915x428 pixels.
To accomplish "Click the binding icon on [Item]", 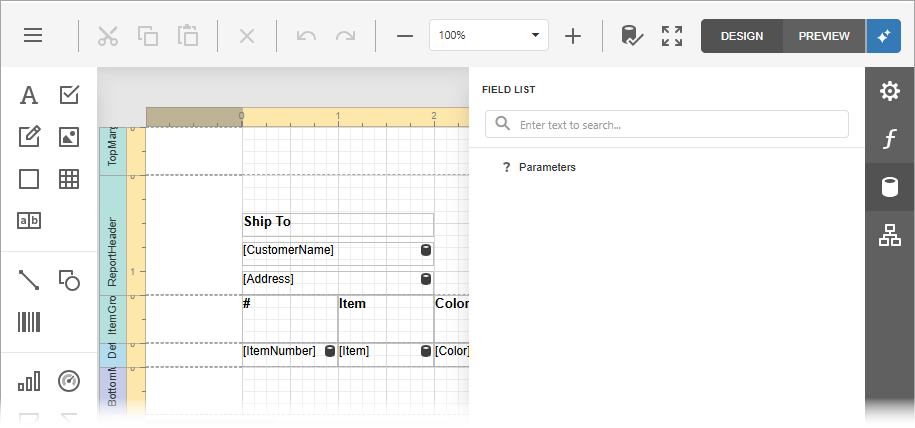I will [x=426, y=351].
